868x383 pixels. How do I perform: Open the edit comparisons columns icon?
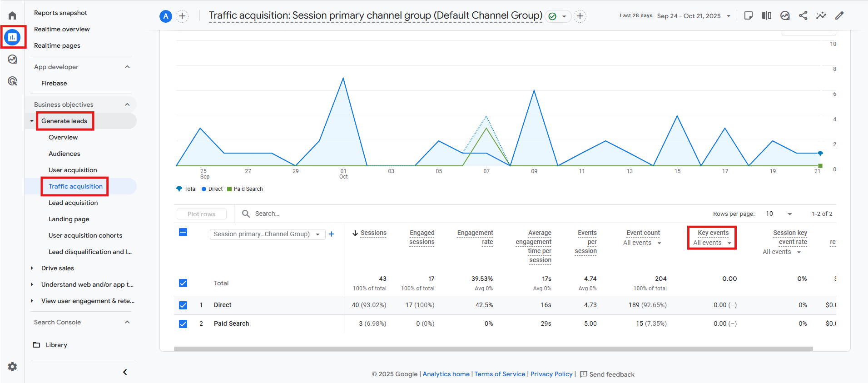(767, 15)
